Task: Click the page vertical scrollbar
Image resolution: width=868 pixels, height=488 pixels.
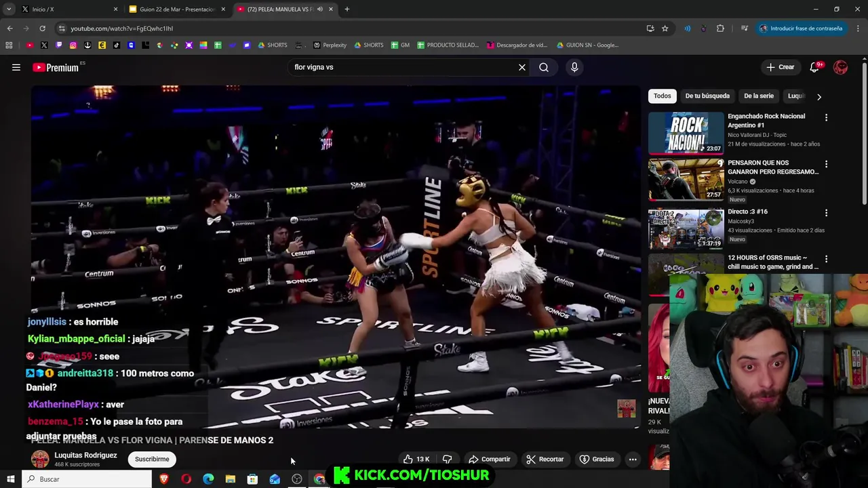Action: [865, 132]
